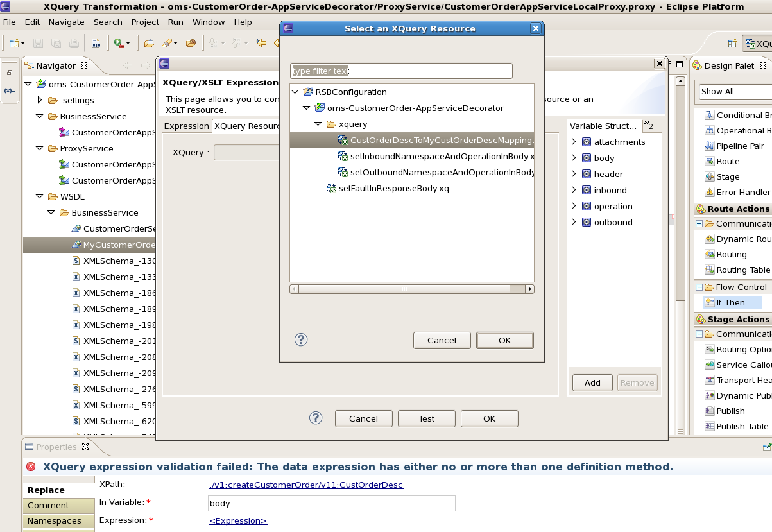Click the Routing Table palette item
This screenshot has height=532, width=772.
pos(737,270)
